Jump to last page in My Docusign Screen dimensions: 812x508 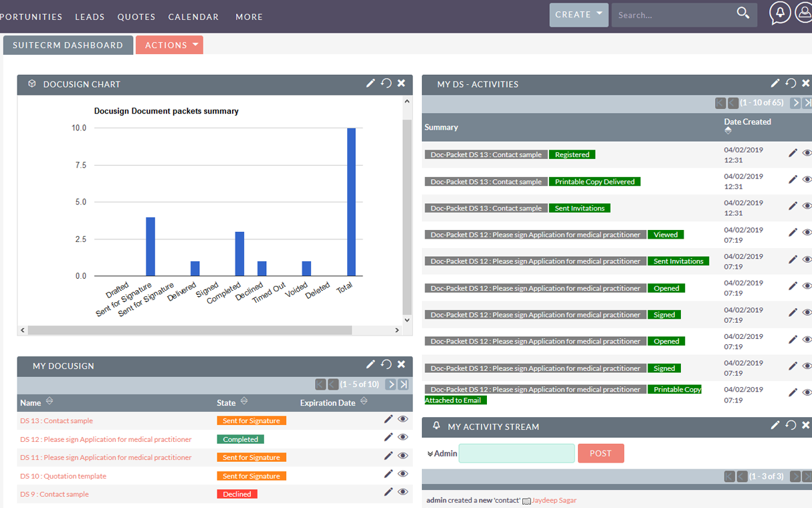(404, 384)
